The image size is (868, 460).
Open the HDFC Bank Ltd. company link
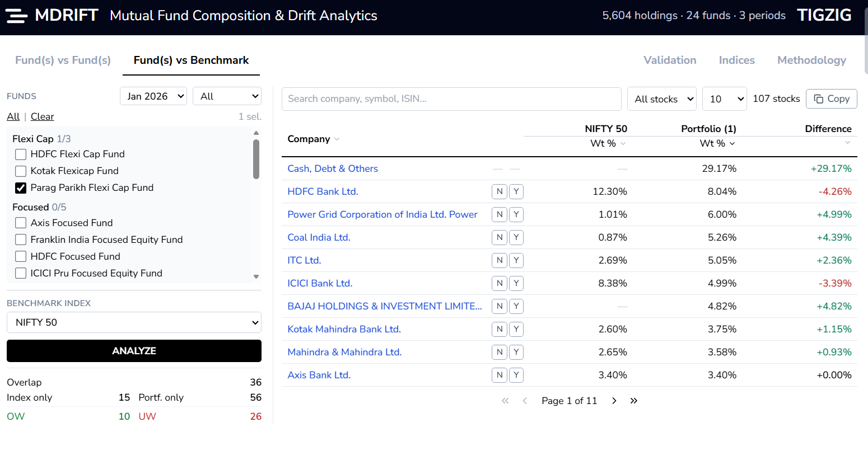click(323, 191)
